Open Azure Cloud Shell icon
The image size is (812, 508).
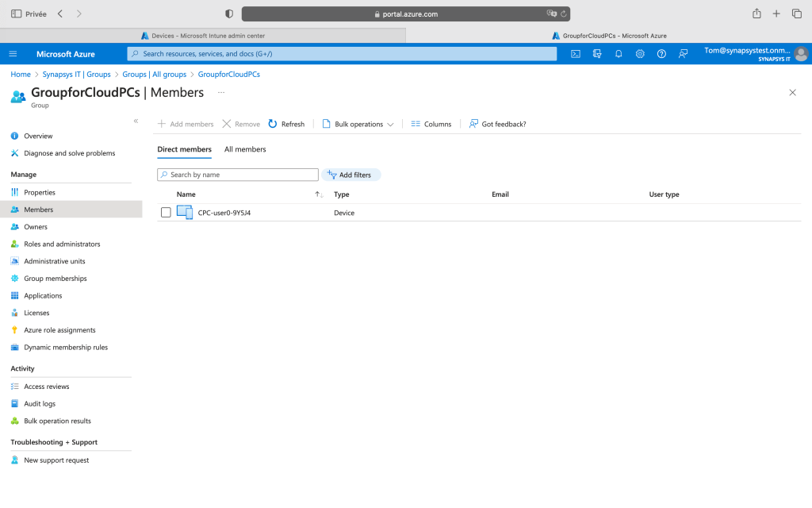pyautogui.click(x=576, y=54)
